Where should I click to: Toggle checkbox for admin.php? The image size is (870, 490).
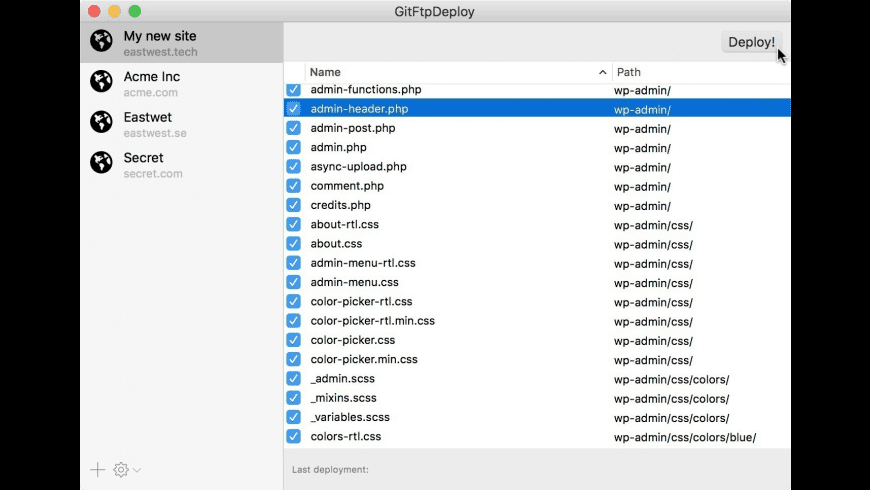click(x=294, y=147)
